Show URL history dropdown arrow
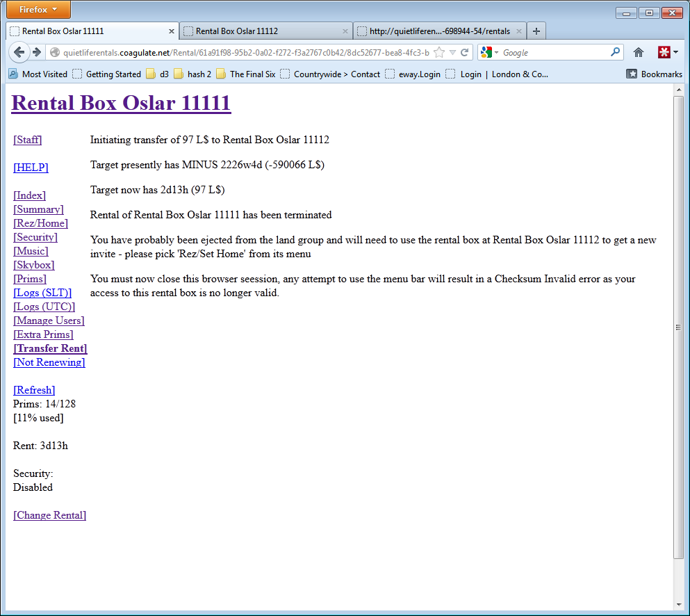 coord(452,53)
